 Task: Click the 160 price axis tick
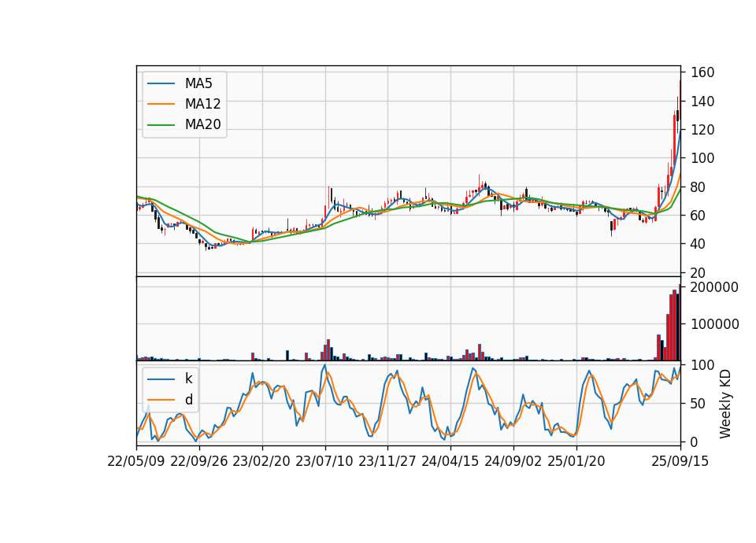[702, 72]
